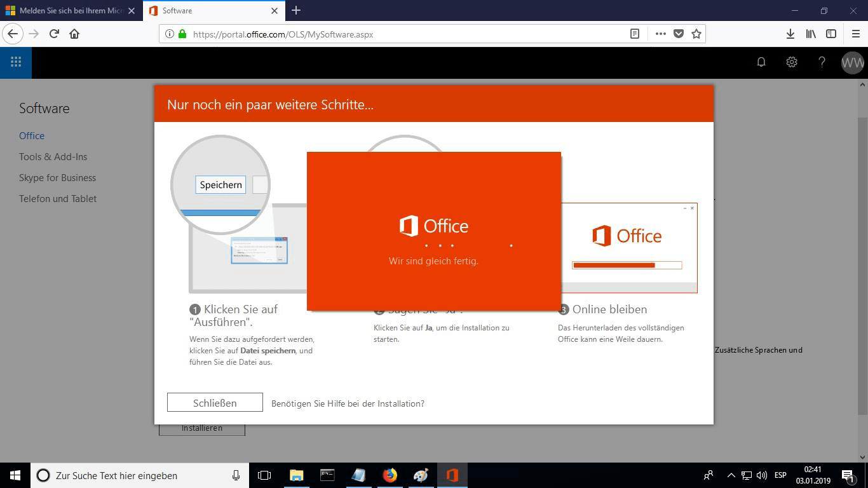868x488 pixels.
Task: Select Tools & Add-Ins in sidebar
Action: pos(53,157)
